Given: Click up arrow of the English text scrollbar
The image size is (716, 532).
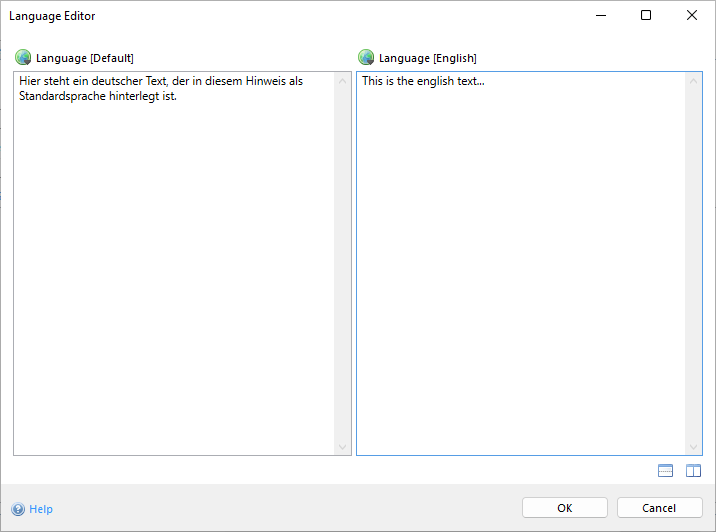Looking at the screenshot, I should (693, 81).
